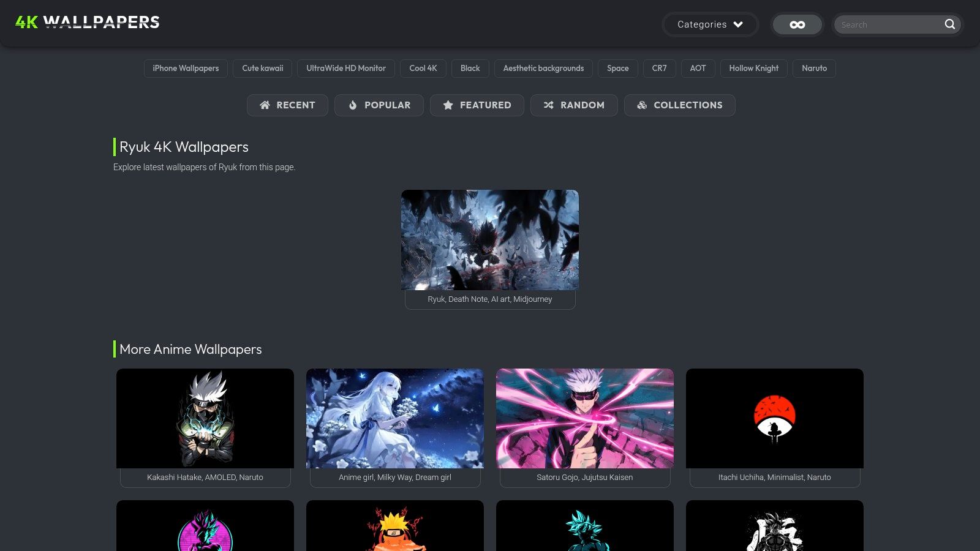
Task: Focus the Search input field
Action: pyautogui.click(x=888, y=24)
